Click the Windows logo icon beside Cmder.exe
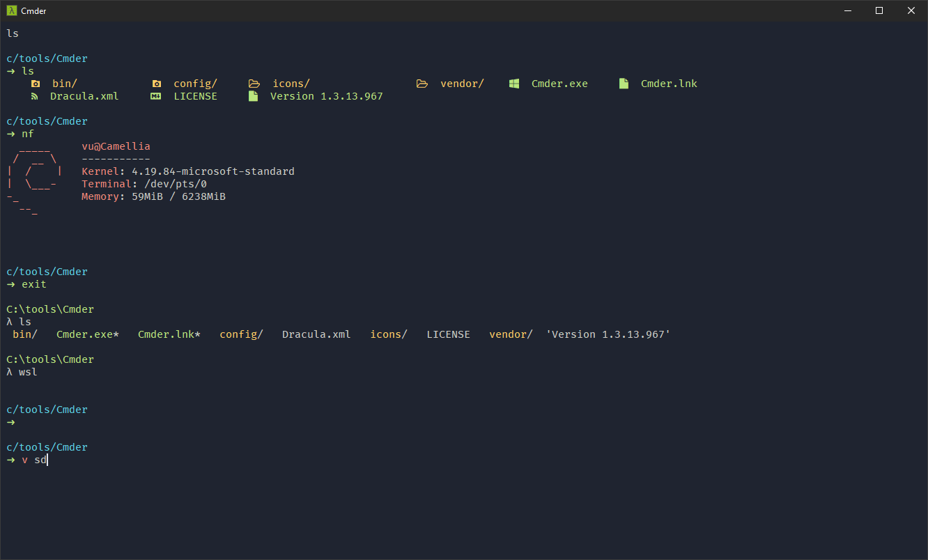The image size is (928, 560). pos(514,84)
